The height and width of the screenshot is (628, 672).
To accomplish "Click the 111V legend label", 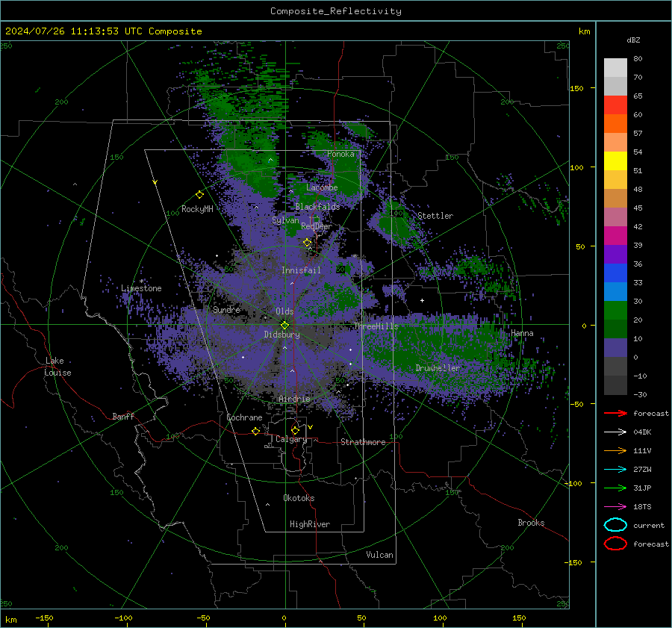I will (x=642, y=450).
